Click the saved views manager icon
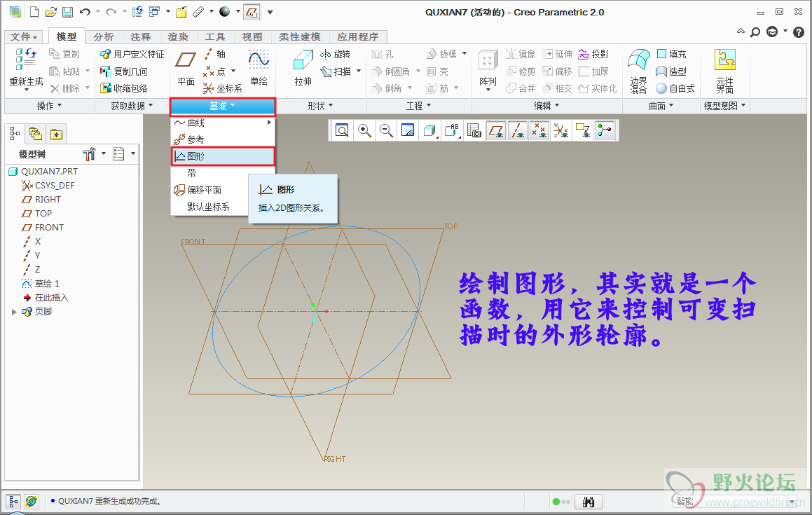The image size is (812, 515). (x=474, y=130)
